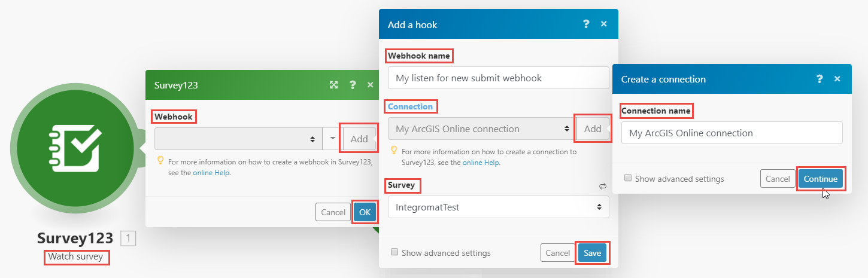Click Continue in Create a connection
This screenshot has height=278, width=868.
[x=820, y=179]
